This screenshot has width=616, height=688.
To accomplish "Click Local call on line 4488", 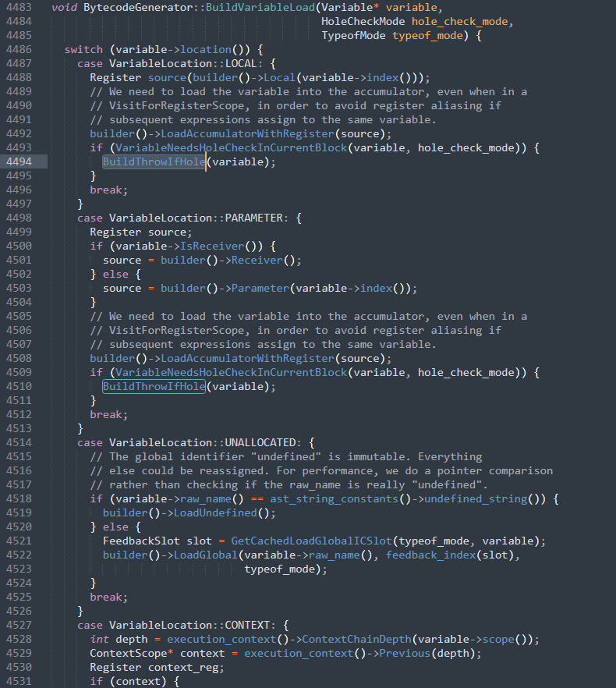I will [x=279, y=78].
